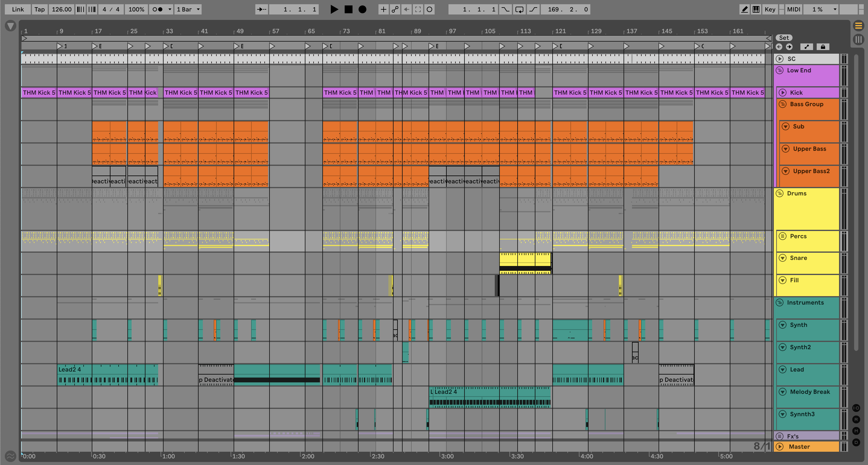Enable the Link sync toggle
The image size is (868, 465).
tap(18, 9)
